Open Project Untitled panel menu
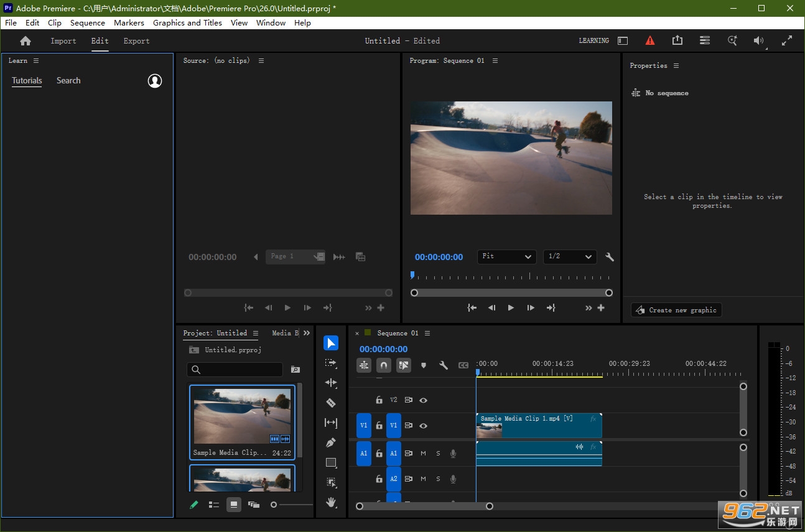805x532 pixels. [256, 333]
